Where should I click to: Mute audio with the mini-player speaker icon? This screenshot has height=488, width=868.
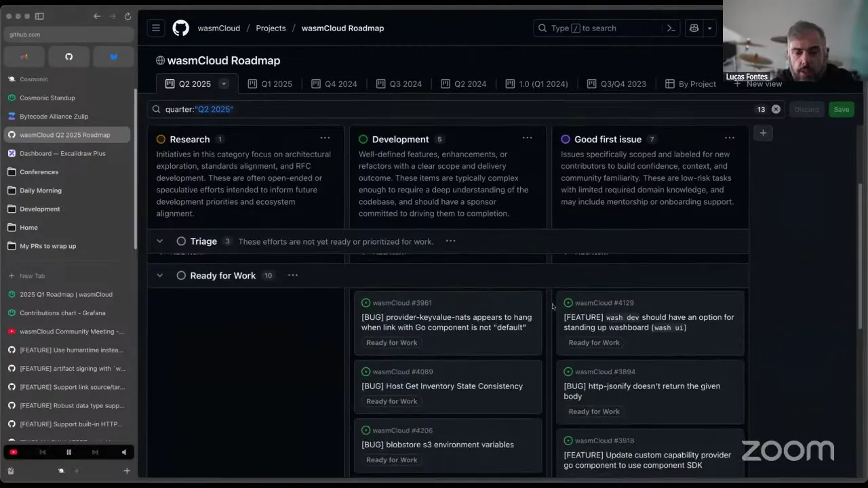point(123,452)
